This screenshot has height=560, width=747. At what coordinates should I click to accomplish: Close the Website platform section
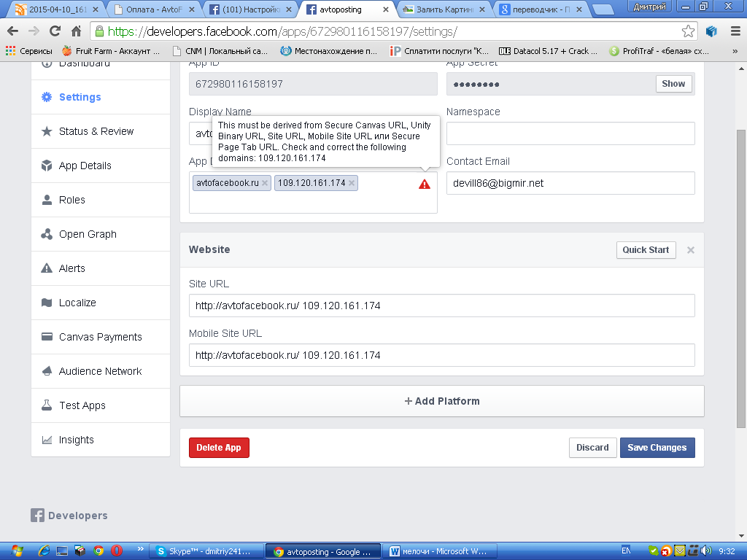[x=691, y=250]
